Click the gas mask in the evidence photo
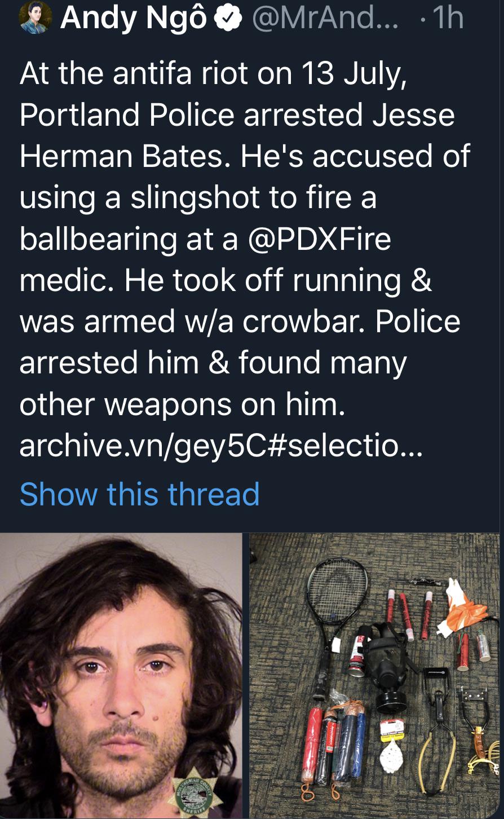Image resolution: width=504 pixels, height=819 pixels. coord(389,667)
